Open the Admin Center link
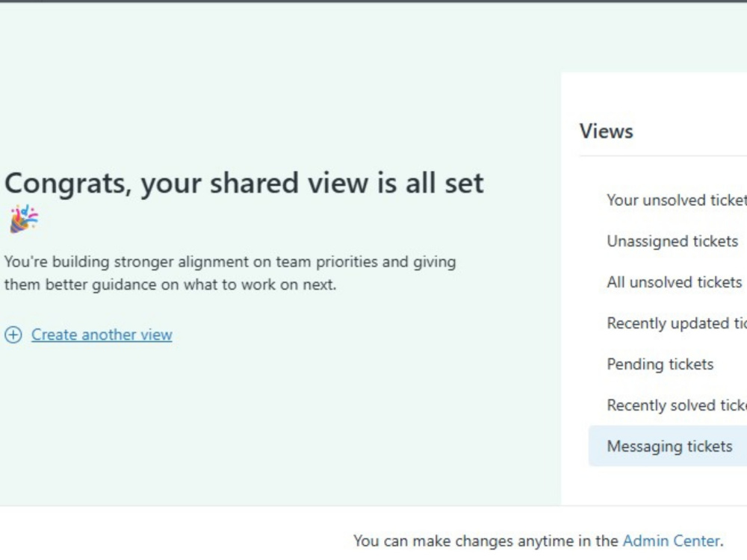Image resolution: width=747 pixels, height=560 pixels. click(x=671, y=541)
